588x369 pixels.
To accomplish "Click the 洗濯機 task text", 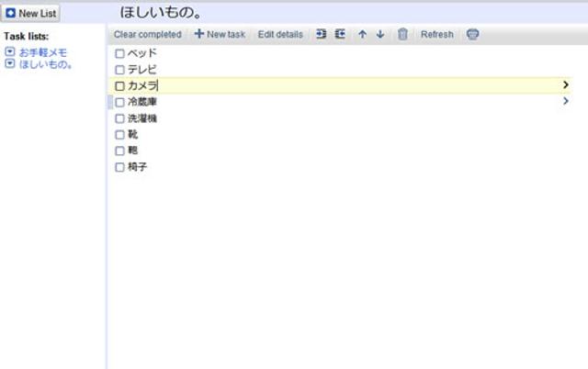I will [142, 118].
